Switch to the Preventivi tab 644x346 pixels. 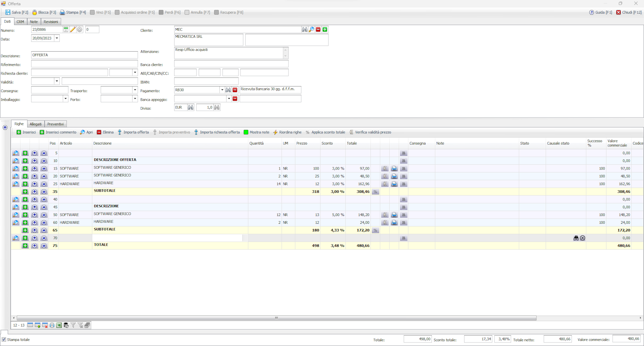(x=55, y=124)
